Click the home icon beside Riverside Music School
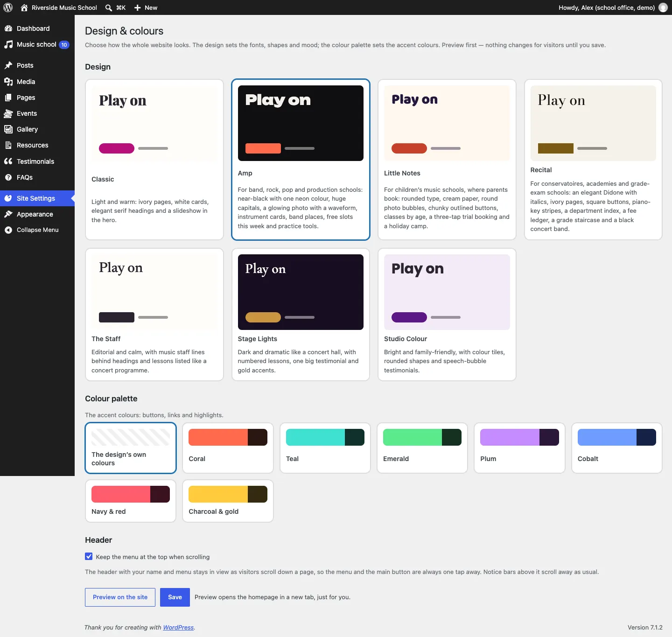The width and height of the screenshot is (672, 637). [24, 7]
